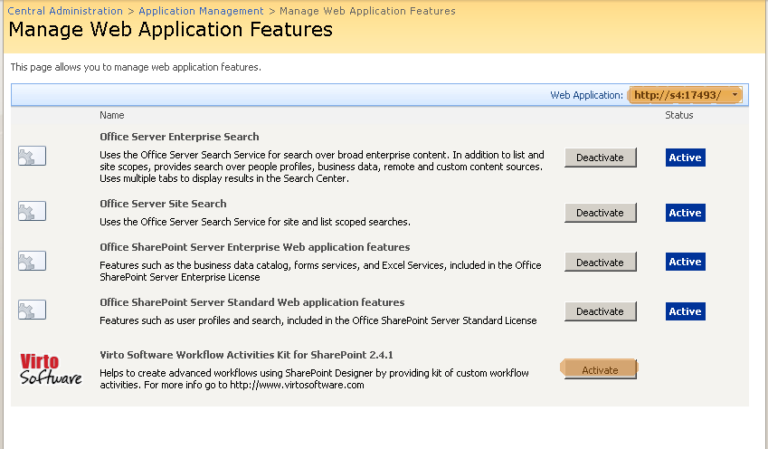Deactivate Office Server Enterprise Search

[600, 157]
